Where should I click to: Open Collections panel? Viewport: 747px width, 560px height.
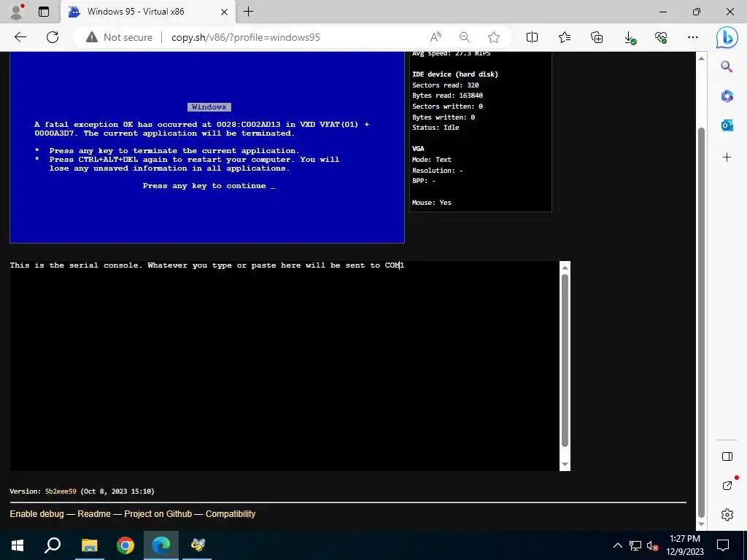(597, 37)
